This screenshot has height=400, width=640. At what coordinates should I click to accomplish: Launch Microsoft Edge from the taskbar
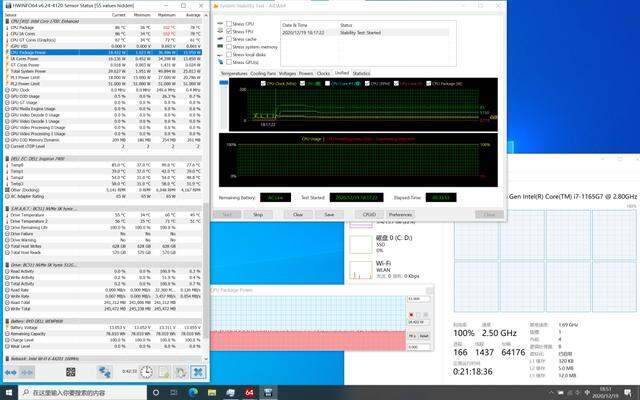[193, 393]
